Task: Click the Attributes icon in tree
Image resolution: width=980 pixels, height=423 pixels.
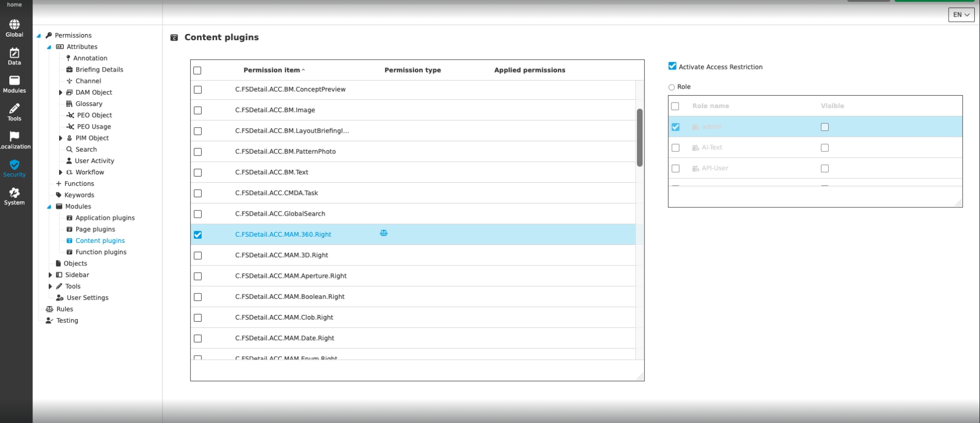Action: point(60,47)
